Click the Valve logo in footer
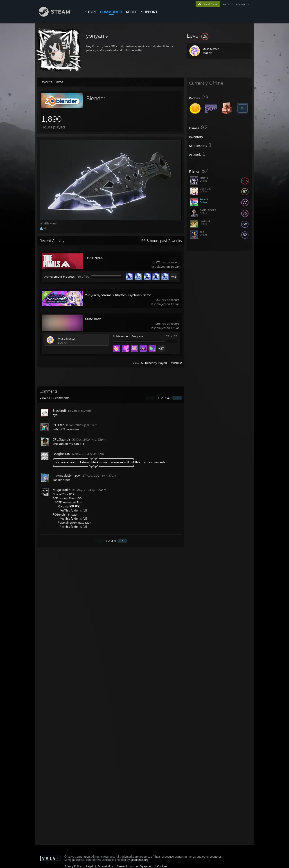The image size is (289, 868). point(50,858)
